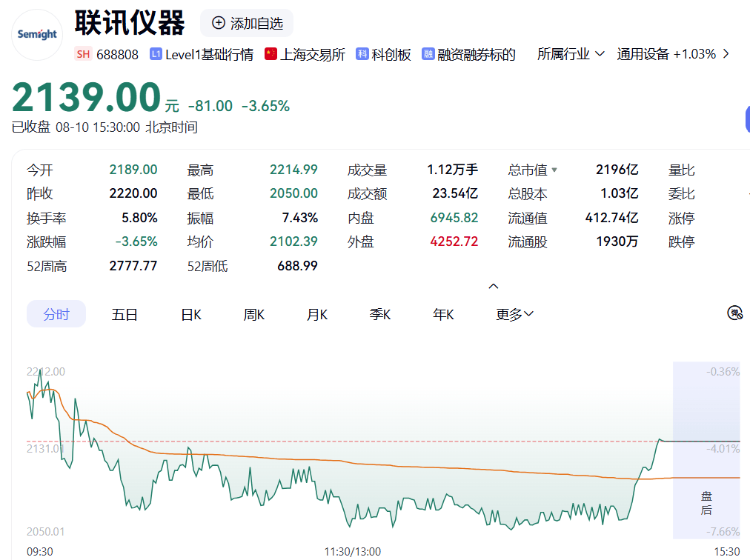Screen dimensions: 750x560
Task: Open the 融资融券标的 tag link
Action: point(477,55)
